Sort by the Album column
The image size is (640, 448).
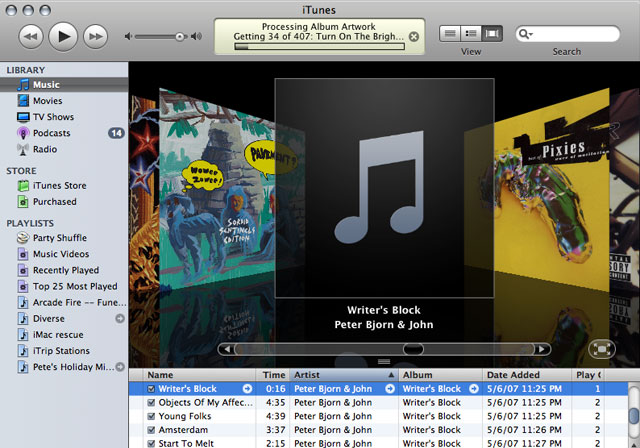point(440,375)
